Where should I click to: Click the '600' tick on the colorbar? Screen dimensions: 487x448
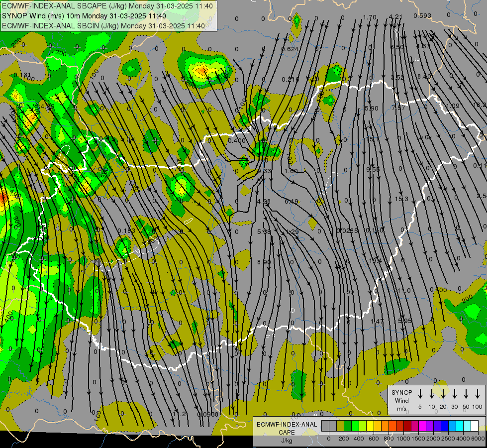pyautogui.click(x=373, y=439)
